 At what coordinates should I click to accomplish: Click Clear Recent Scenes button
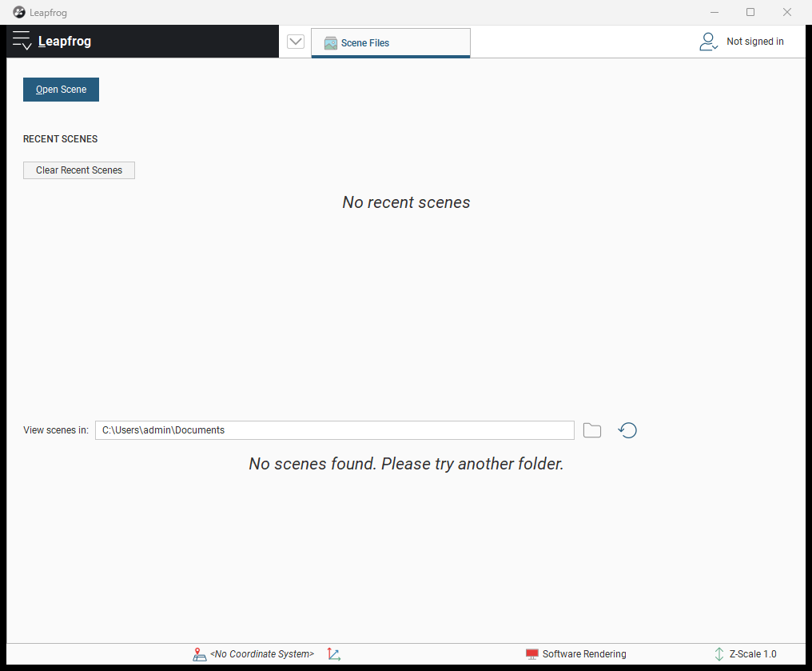(79, 170)
